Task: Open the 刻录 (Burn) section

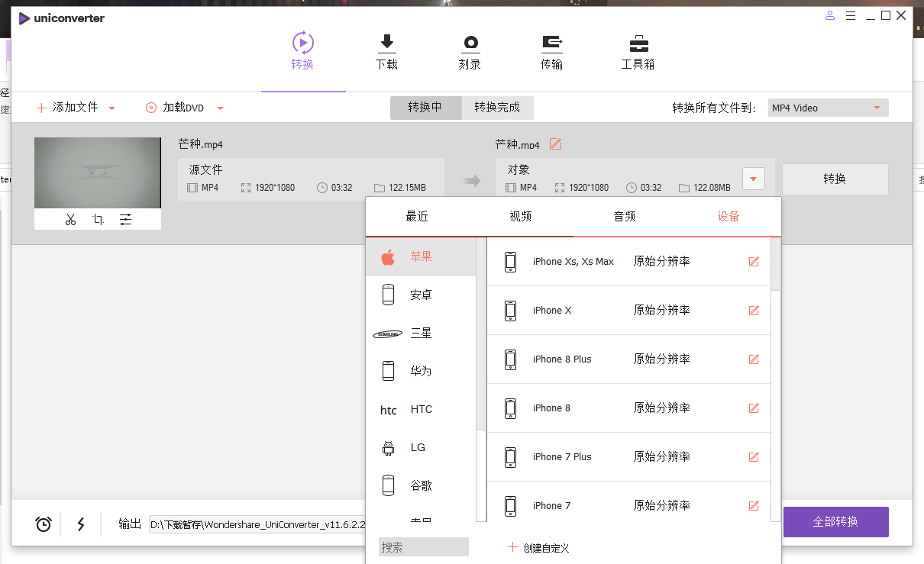Action: (x=470, y=52)
